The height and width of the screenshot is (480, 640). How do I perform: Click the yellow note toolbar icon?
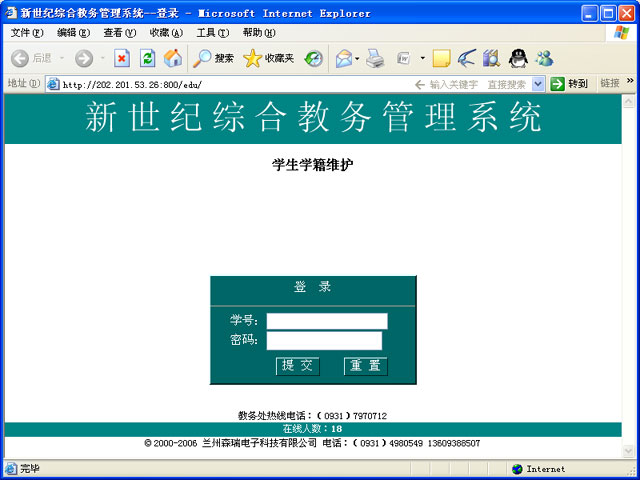point(441,58)
